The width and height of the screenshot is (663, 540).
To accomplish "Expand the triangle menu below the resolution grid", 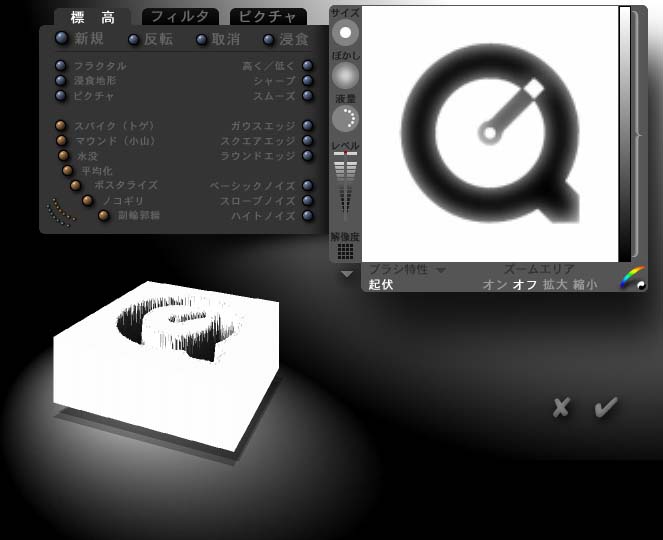I will coord(346,273).
